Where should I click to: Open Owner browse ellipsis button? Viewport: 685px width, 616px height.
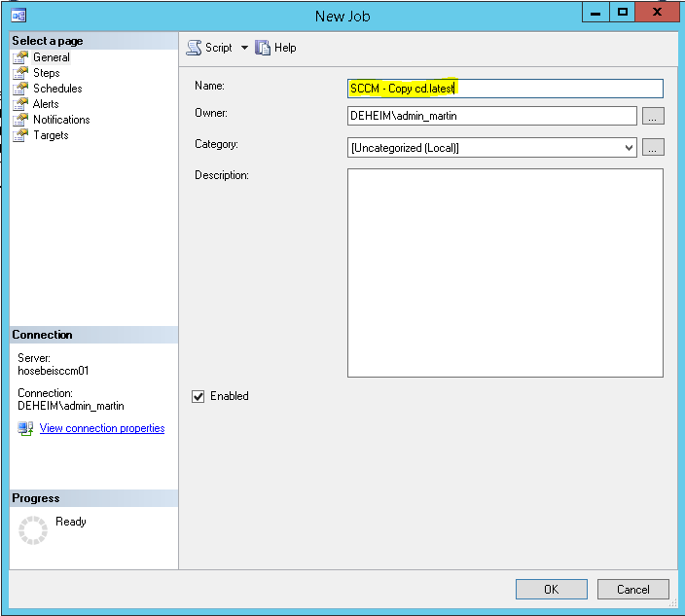tap(653, 116)
